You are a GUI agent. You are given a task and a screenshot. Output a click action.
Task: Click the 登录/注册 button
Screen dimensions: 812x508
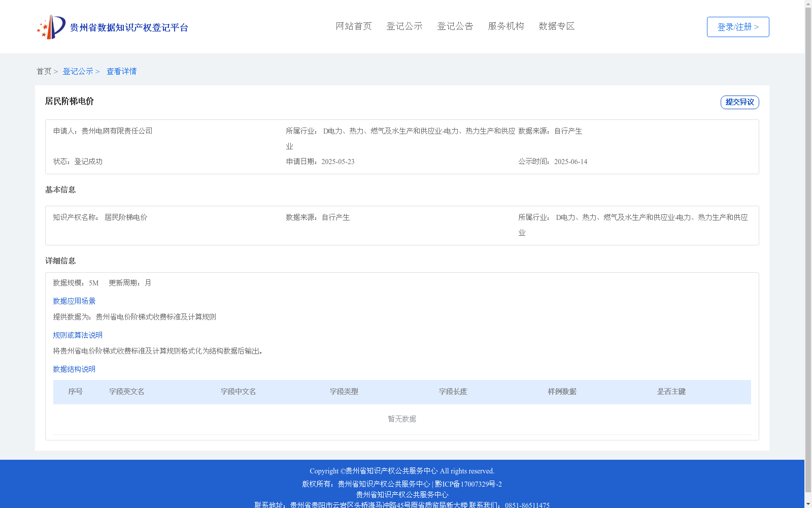738,27
